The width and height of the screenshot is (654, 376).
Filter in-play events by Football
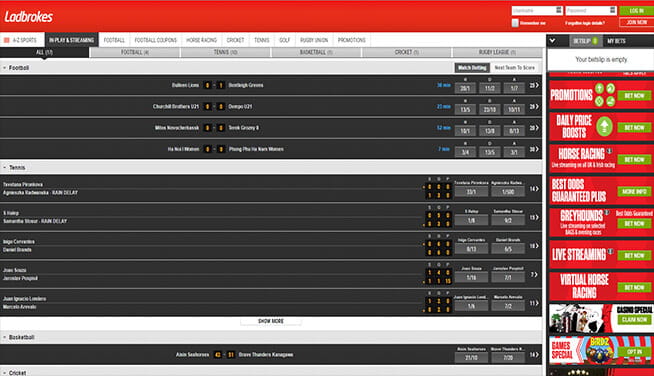click(135, 52)
